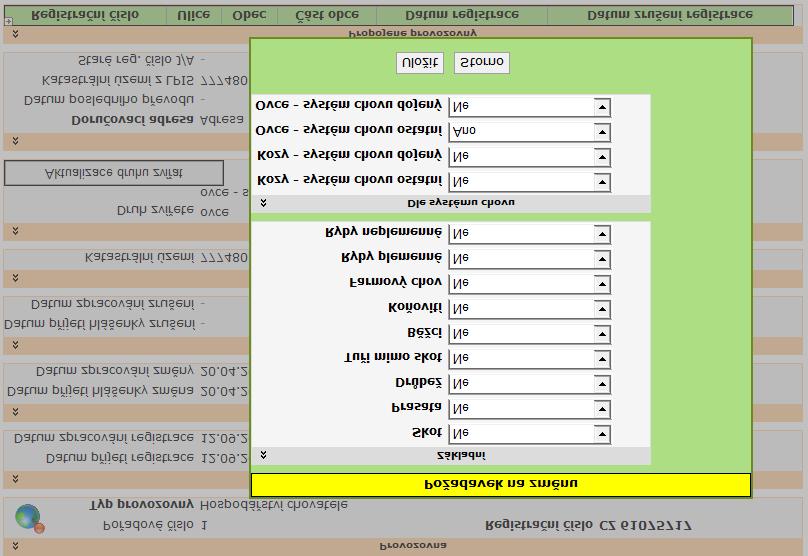Collapse the Základní section chevron
This screenshot has height=556, width=808.
coord(263,455)
